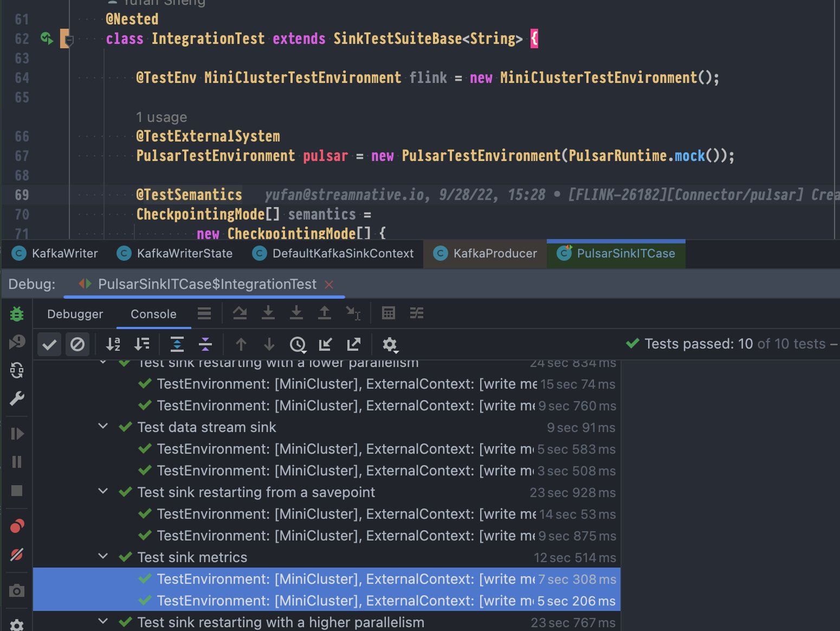Click the blue test progress bar under Debug
The height and width of the screenshot is (631, 840).
[205, 297]
